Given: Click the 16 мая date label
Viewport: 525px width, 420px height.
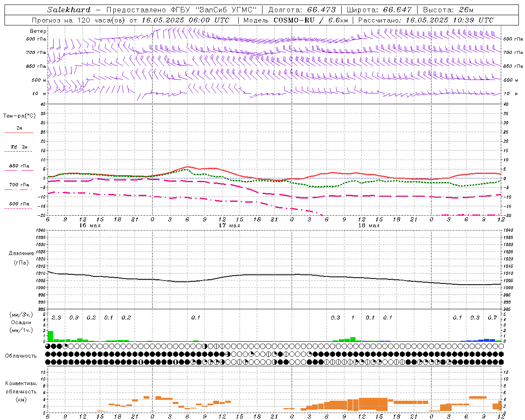Looking at the screenshot, I should coord(90,226).
